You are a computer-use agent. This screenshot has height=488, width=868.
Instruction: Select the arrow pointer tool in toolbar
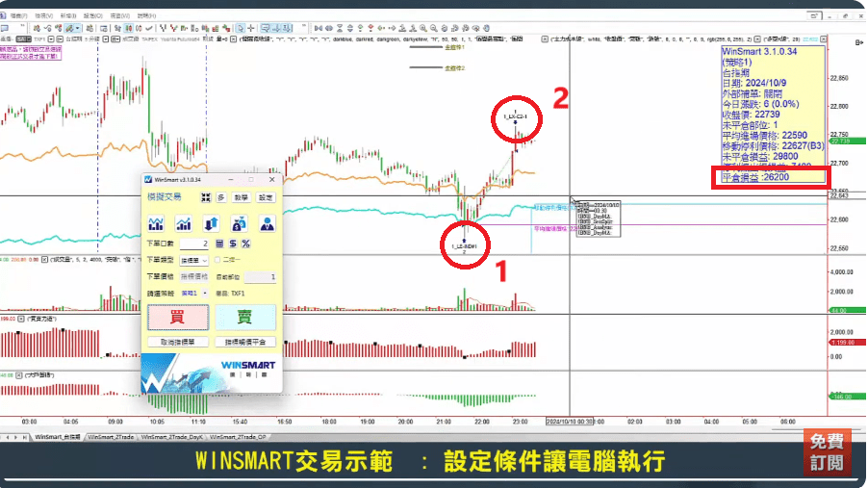[241, 28]
